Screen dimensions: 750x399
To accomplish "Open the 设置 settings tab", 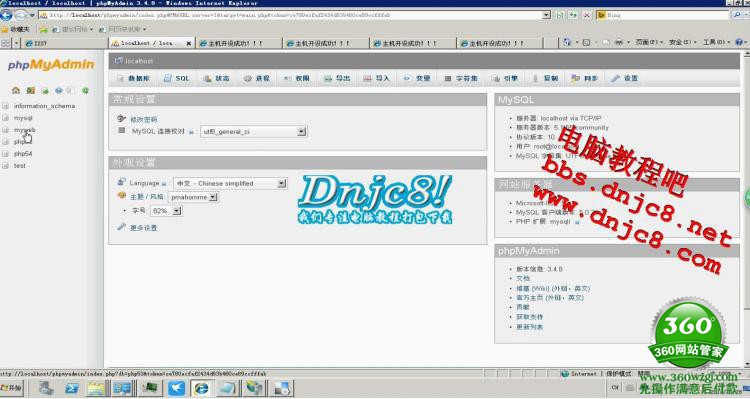I will point(625,78).
